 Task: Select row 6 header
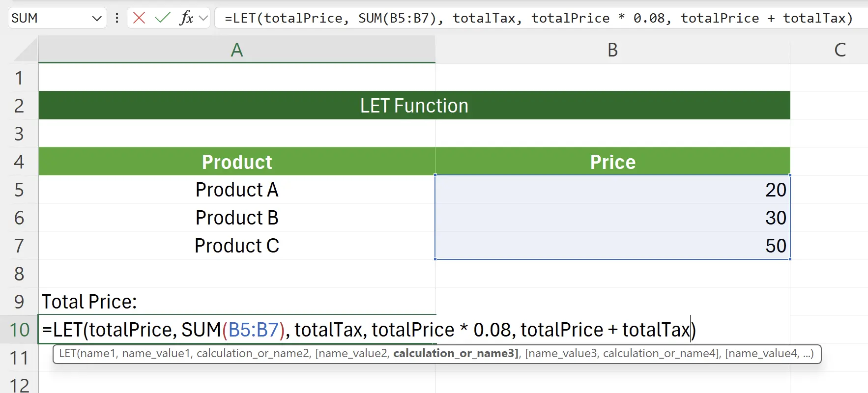click(19, 218)
